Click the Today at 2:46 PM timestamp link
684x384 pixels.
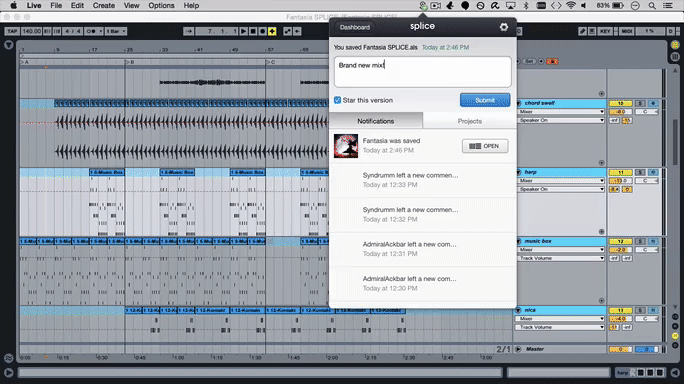click(x=445, y=47)
